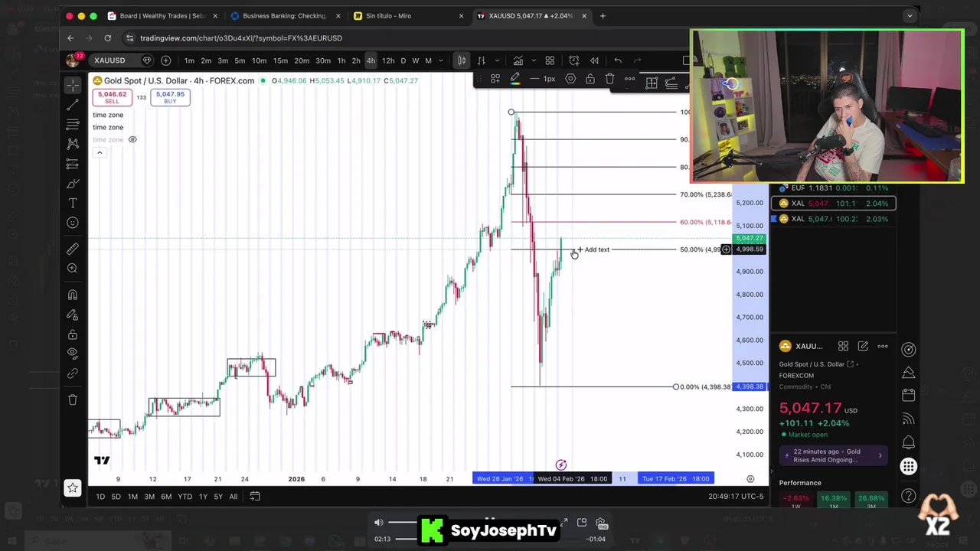The height and width of the screenshot is (551, 980).
Task: Open the XAUUSD notes edit icon
Action: (863, 347)
